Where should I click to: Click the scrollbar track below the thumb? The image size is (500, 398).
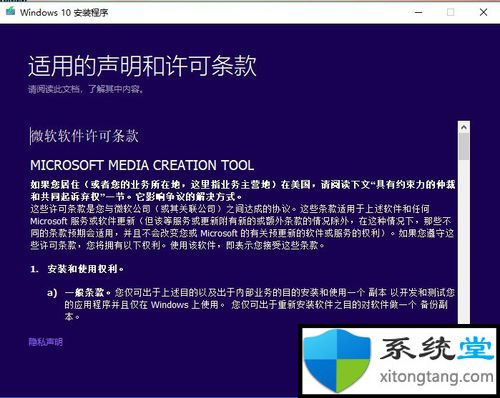click(x=464, y=240)
